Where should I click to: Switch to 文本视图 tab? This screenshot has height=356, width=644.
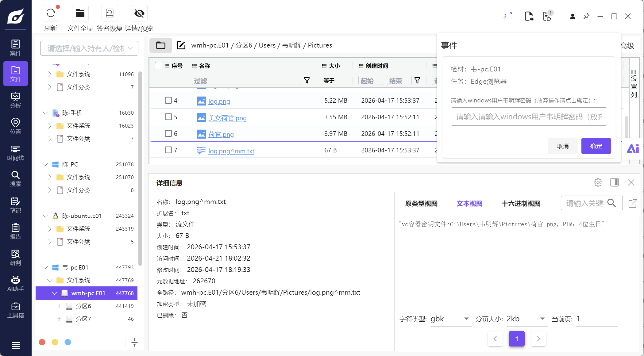(x=469, y=204)
